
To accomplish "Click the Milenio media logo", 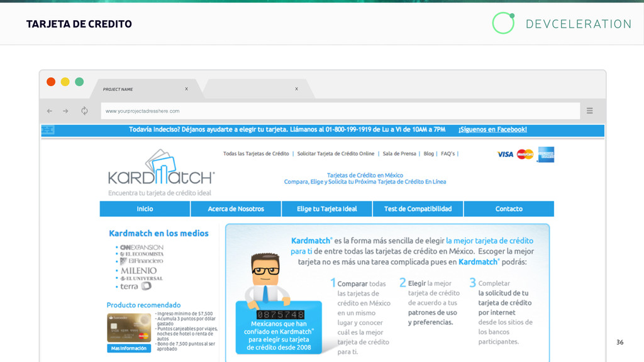I will click(138, 271).
